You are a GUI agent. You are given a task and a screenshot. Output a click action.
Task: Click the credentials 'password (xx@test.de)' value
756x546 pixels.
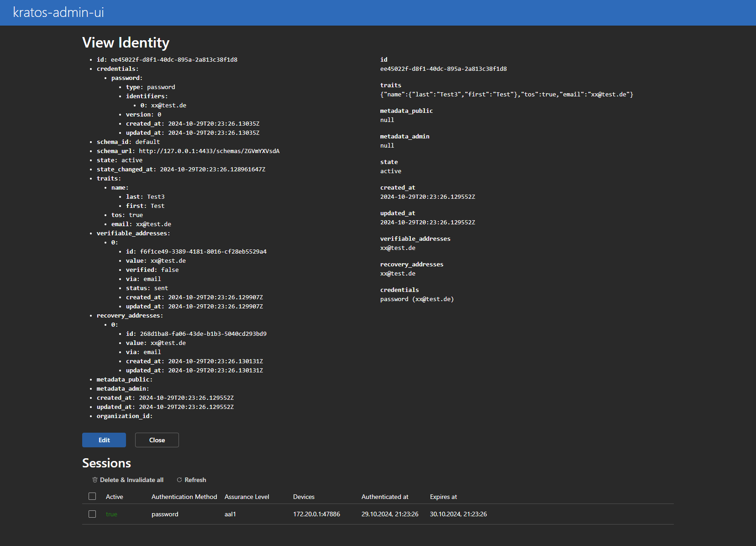417,299
